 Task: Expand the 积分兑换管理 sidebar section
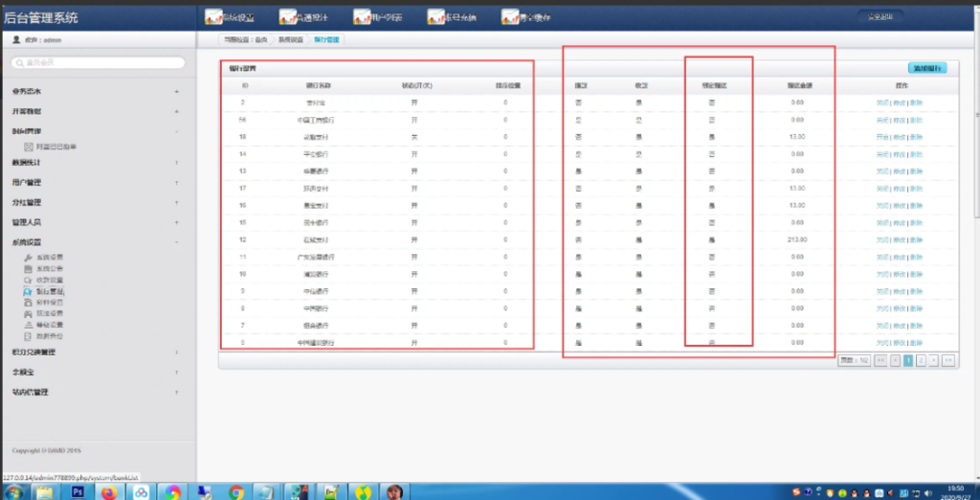coord(176,352)
